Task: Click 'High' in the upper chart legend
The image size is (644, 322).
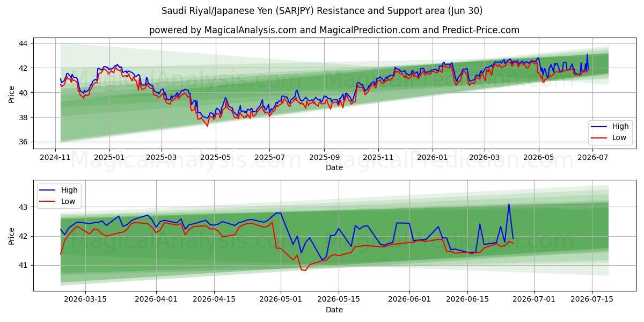Action: pyautogui.click(x=620, y=127)
